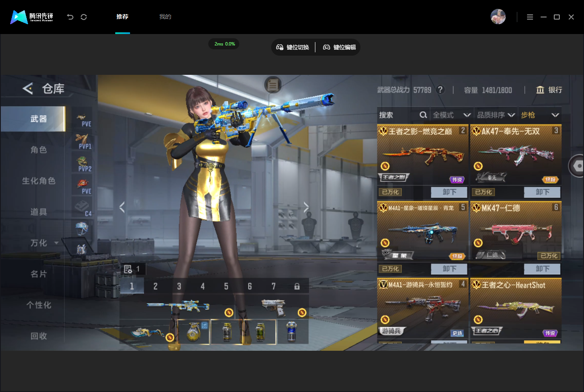Click the question mark beside 武器总战力
Screen dimensions: 584x392
[440, 90]
